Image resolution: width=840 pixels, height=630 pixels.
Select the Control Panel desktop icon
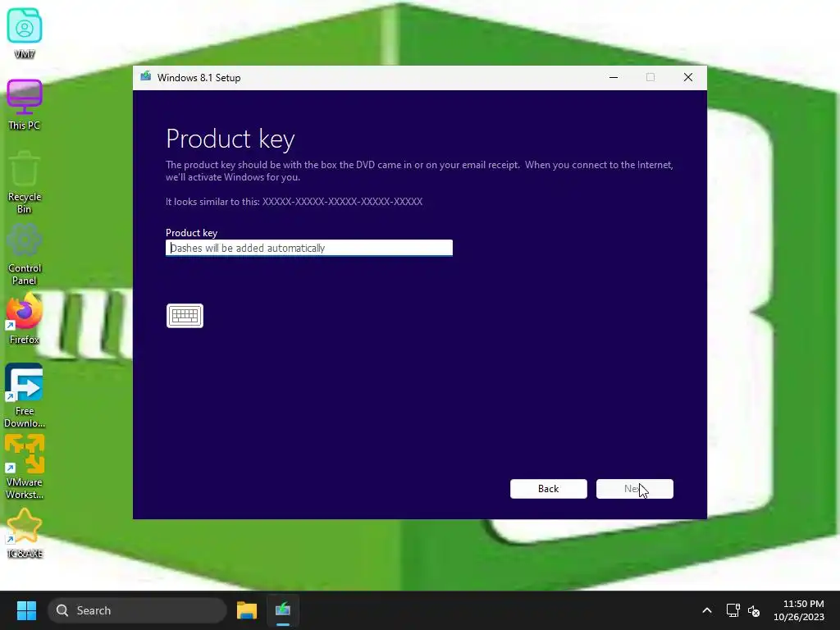tap(24, 254)
